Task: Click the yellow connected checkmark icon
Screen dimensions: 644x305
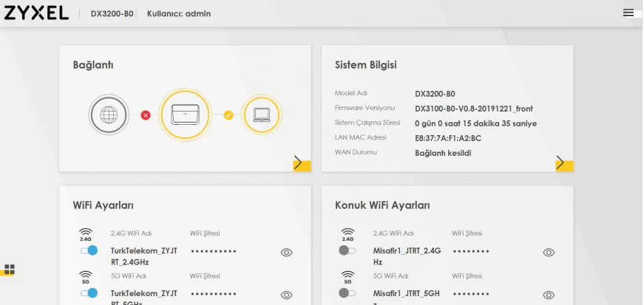Action: pos(228,115)
